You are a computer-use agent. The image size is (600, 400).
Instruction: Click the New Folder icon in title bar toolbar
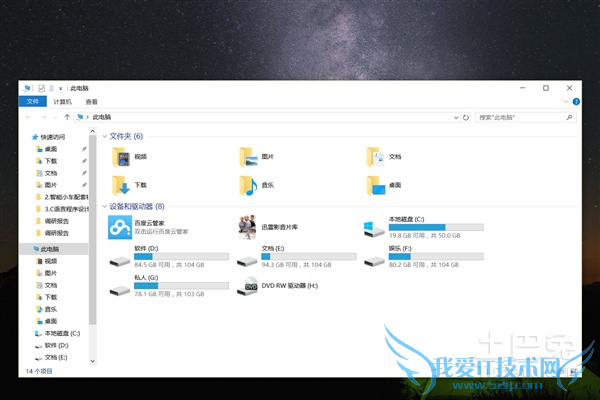(x=52, y=88)
